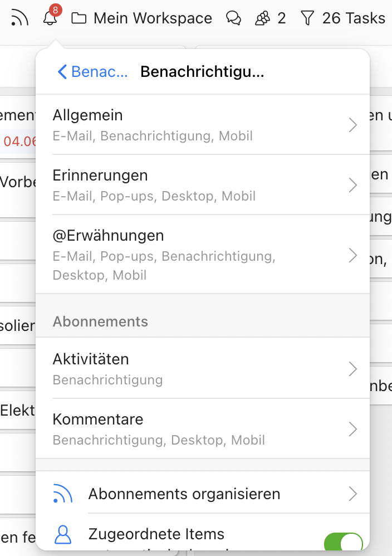Go back using Benac... breadcrumb

92,71
